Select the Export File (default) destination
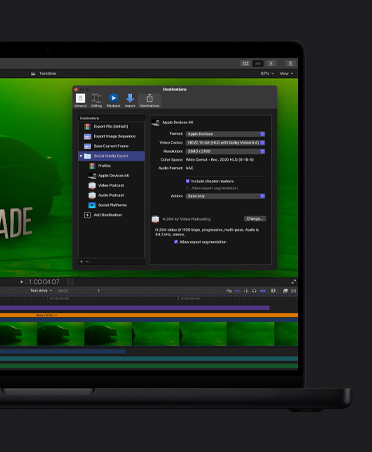The image size is (372, 452). point(111,127)
